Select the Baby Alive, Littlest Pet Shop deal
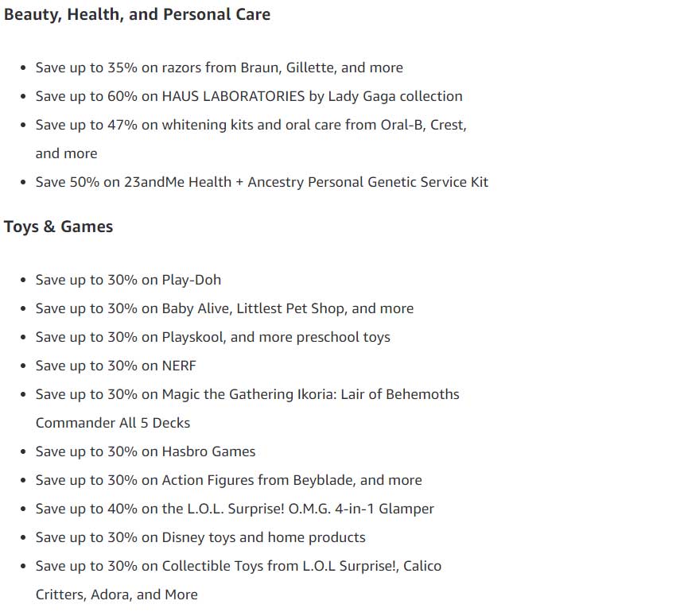The height and width of the screenshot is (616, 676). pos(224,308)
